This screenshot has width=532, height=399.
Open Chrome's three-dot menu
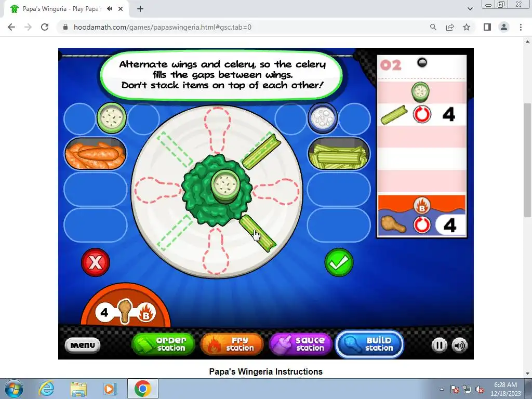coord(521,27)
